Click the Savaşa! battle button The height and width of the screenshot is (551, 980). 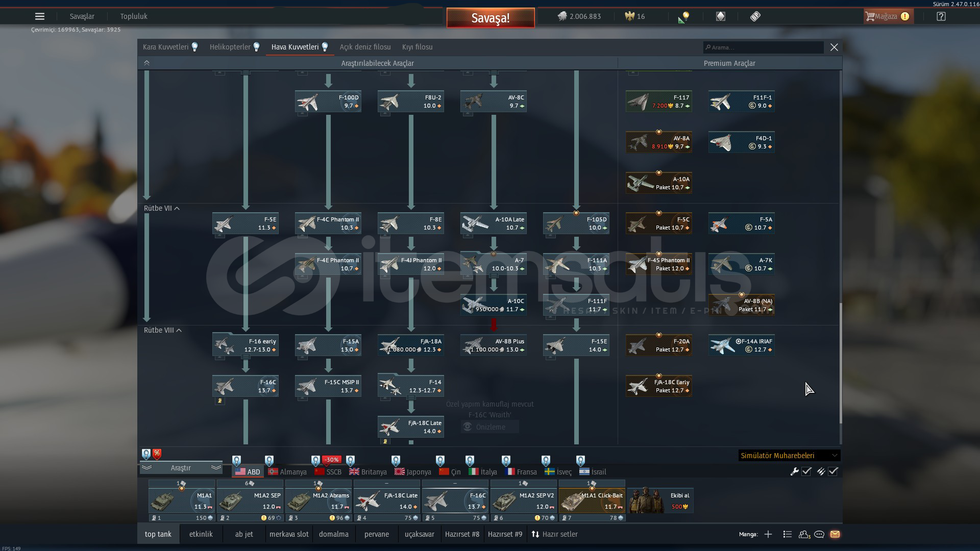coord(491,18)
